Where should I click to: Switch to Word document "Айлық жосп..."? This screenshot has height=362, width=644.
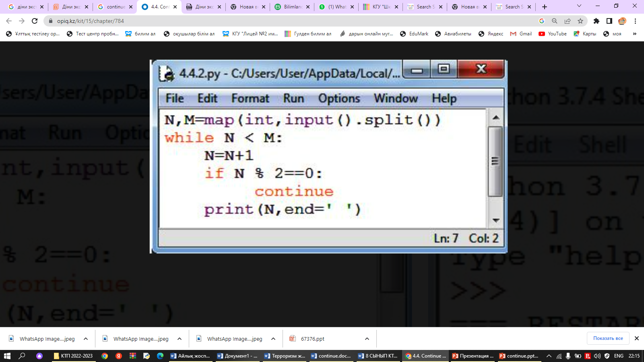click(190, 356)
